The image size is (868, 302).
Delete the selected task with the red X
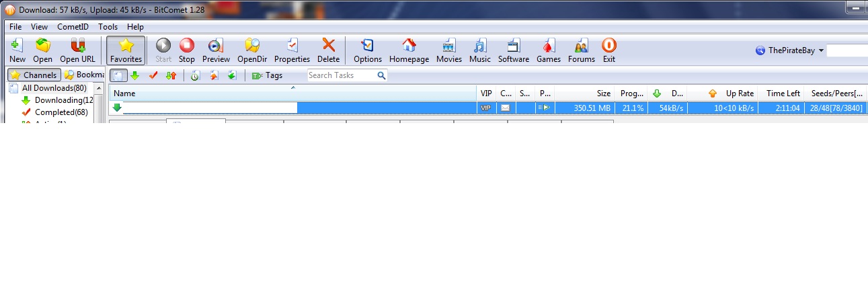click(328, 50)
